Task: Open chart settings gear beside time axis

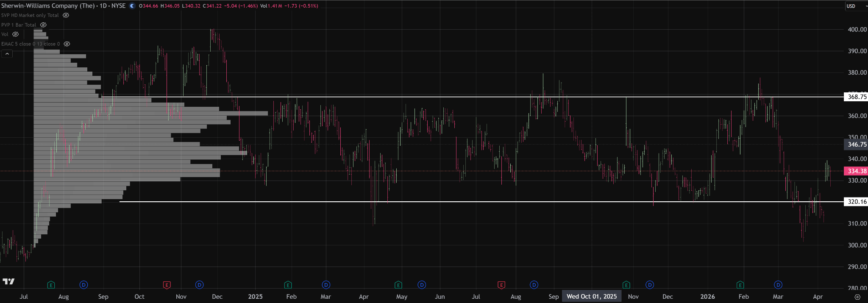Action: point(857,297)
